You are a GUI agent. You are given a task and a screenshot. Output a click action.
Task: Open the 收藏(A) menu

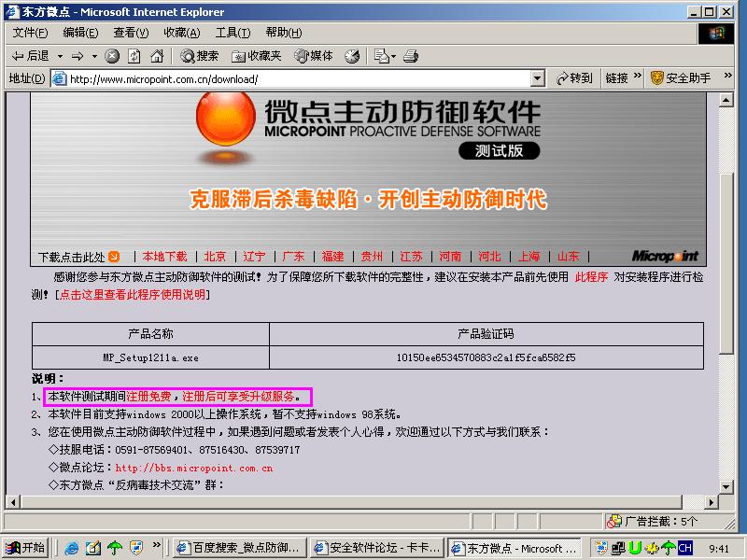182,33
